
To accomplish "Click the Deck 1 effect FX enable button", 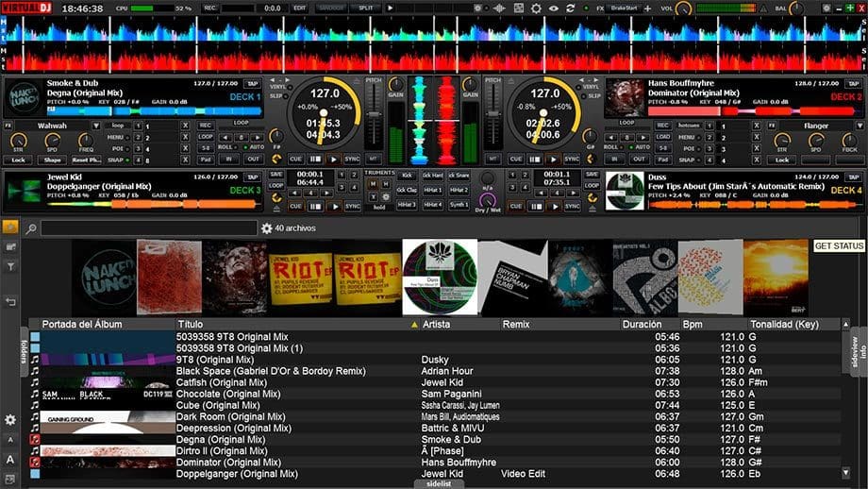I will (8, 126).
